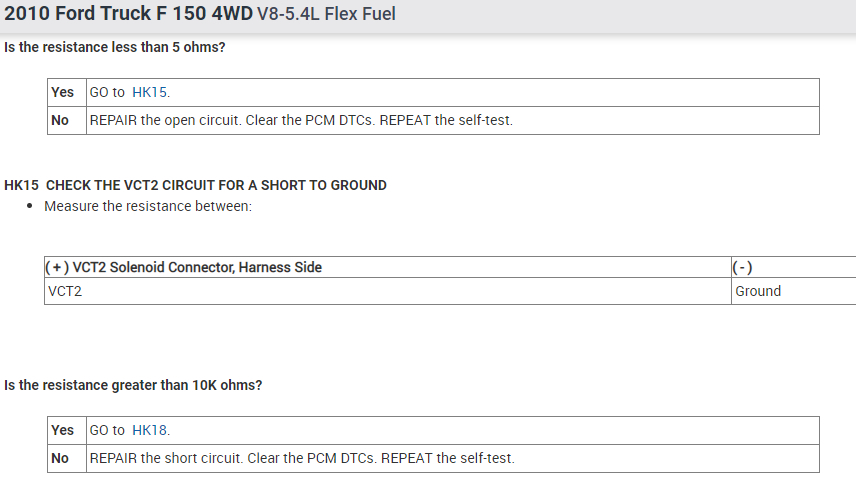Select the No cell beside short circuit repair
The width and height of the screenshot is (856, 489).
(60, 458)
